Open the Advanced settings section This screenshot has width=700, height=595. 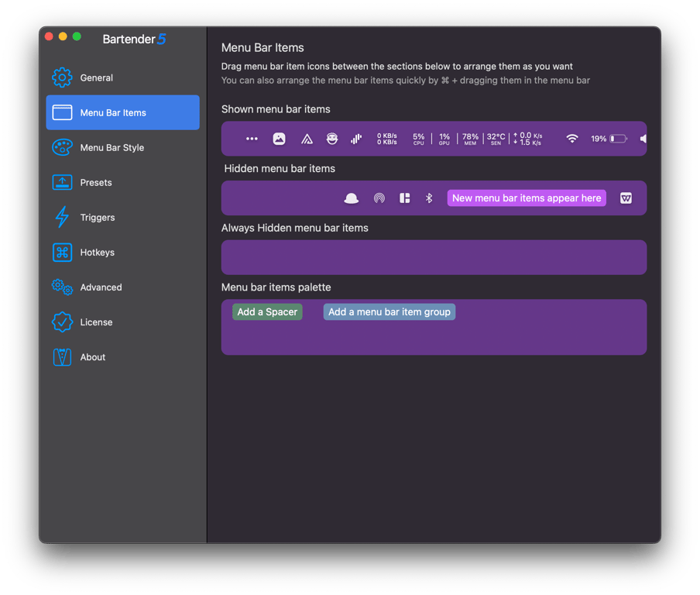pos(123,287)
